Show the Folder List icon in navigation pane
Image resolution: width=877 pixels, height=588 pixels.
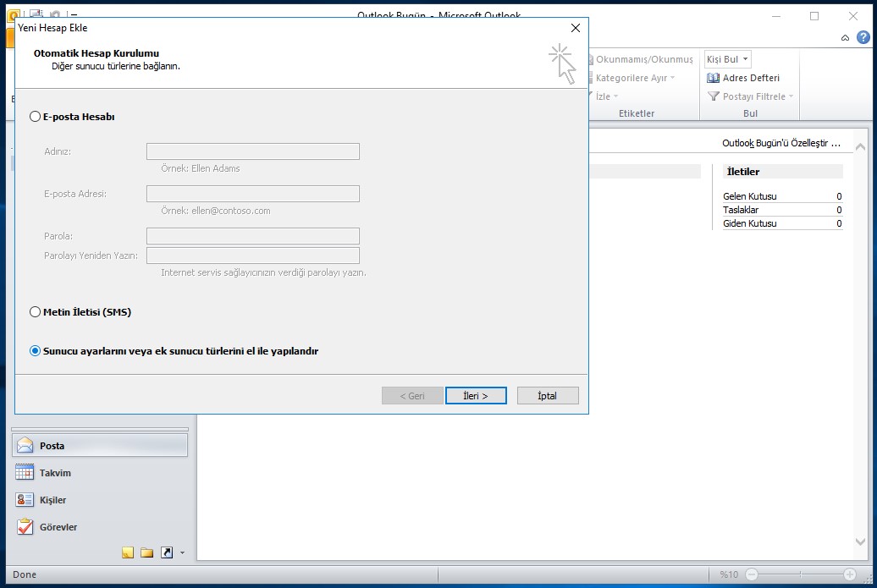pyautogui.click(x=147, y=552)
